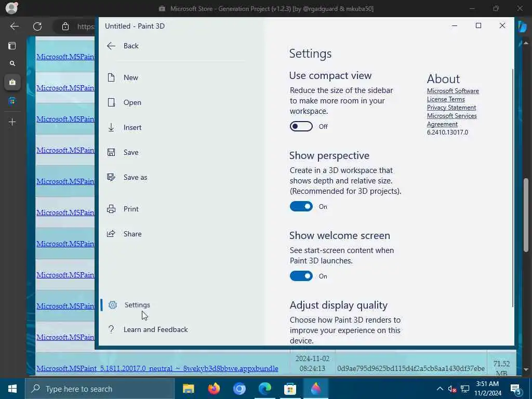Open the Microsoft Store sidebar app icon
Image resolution: width=532 pixels, height=399 pixels.
(x=12, y=101)
